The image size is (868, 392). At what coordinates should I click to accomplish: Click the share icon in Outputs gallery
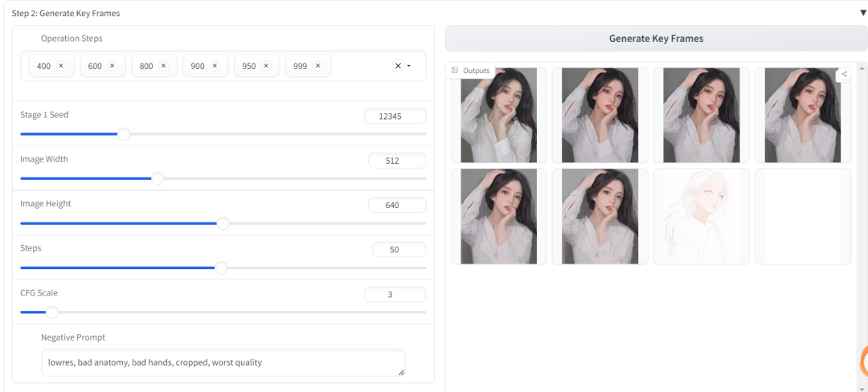(x=844, y=74)
